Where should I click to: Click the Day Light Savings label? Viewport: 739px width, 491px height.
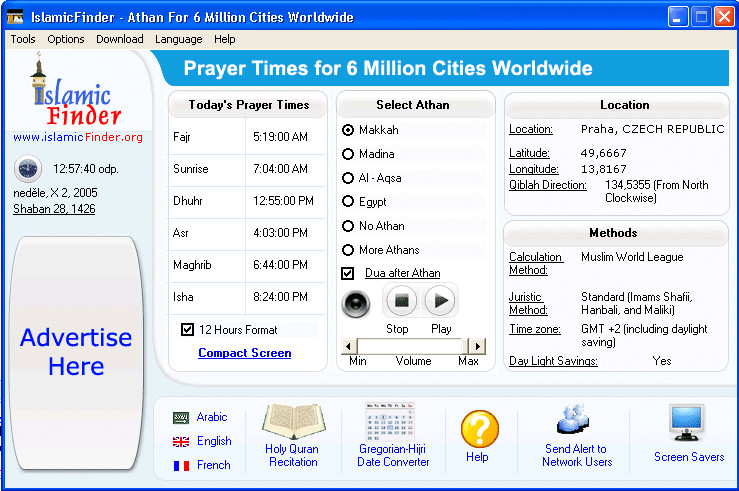(553, 361)
